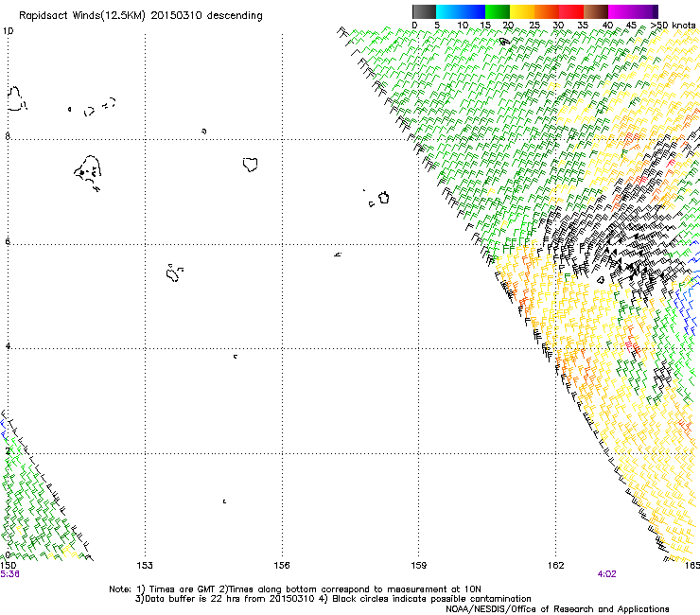Click the '5' legend speed label
700x615 pixels.
pyautogui.click(x=437, y=26)
